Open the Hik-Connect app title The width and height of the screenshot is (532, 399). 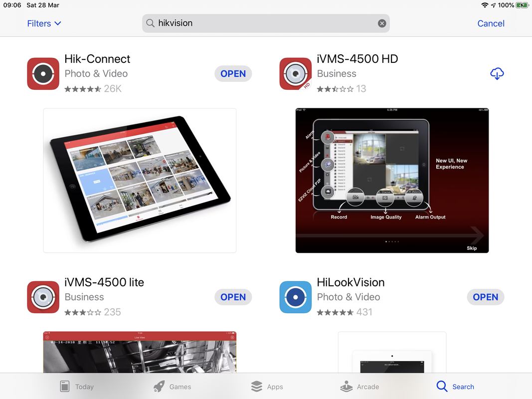[x=97, y=59]
